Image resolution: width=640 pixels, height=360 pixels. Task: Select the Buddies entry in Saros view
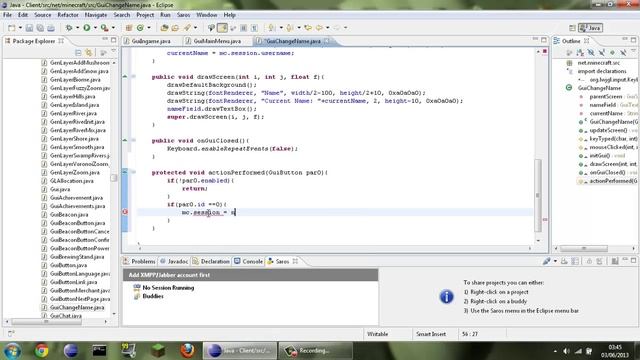coord(153,296)
